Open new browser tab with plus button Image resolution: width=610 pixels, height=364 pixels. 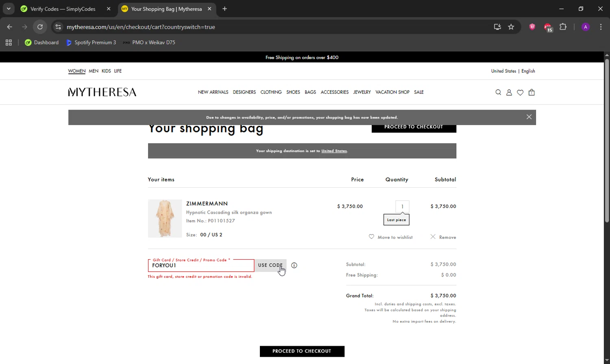click(224, 9)
